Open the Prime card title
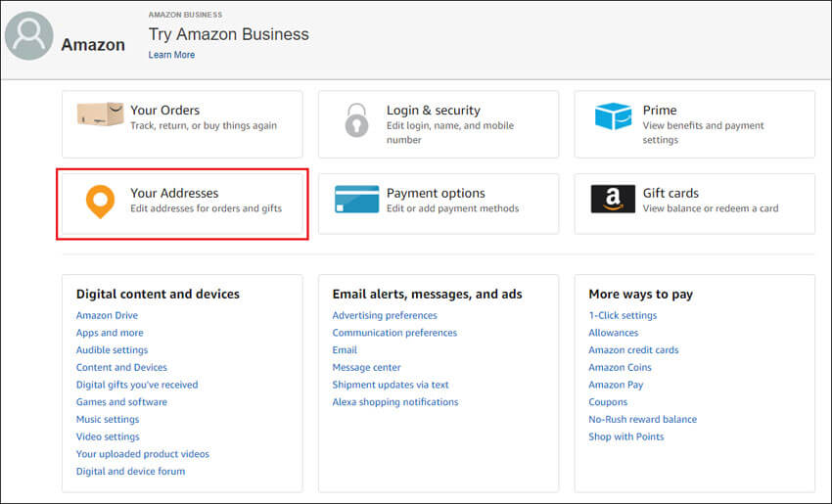Screen dimensions: 832x504 point(660,110)
